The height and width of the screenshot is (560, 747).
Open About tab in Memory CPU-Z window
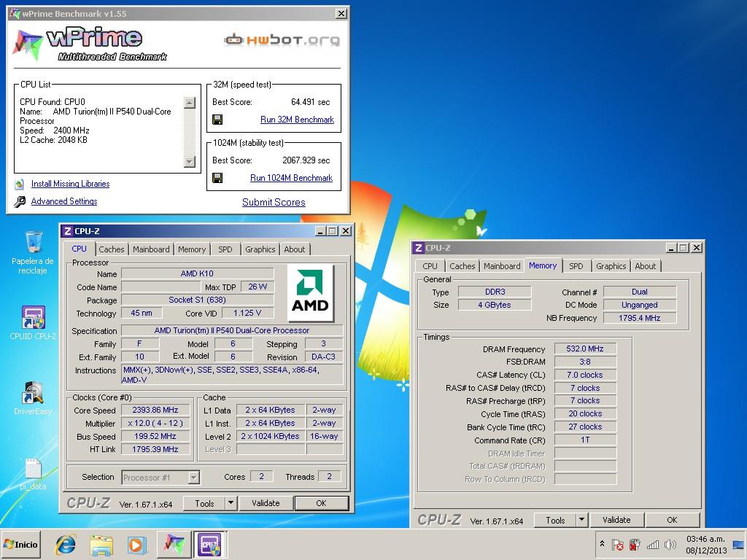click(645, 266)
